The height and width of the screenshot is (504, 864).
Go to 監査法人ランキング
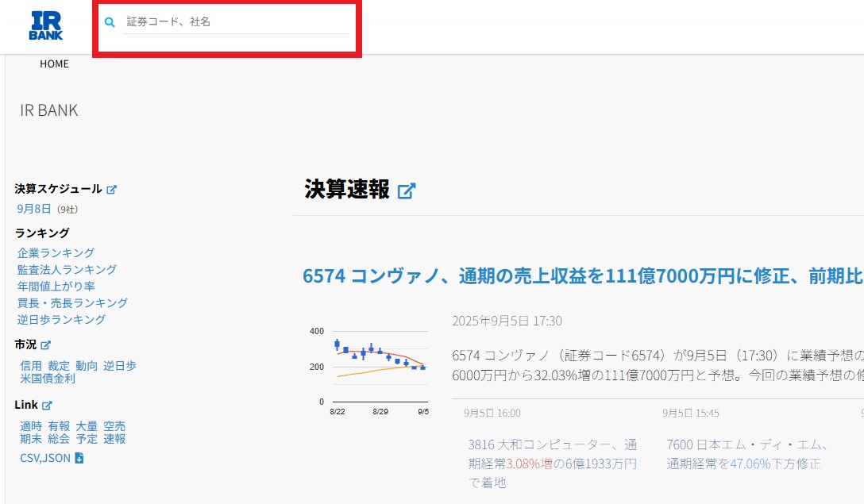[x=67, y=270]
